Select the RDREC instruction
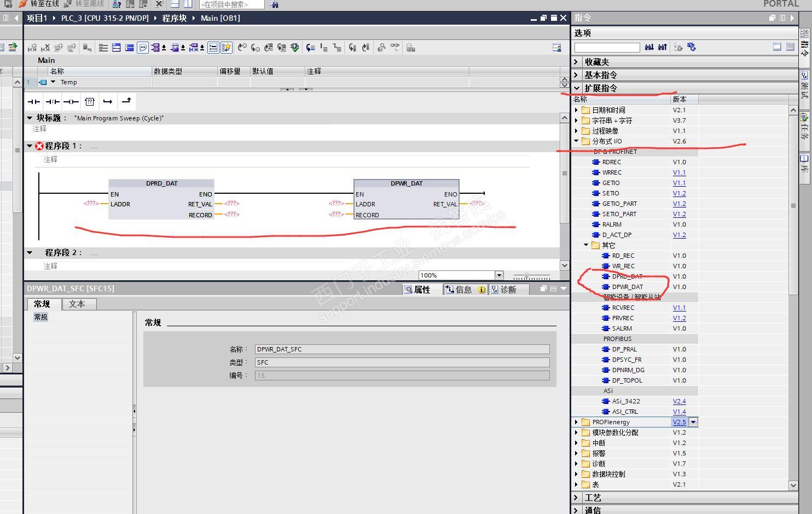This screenshot has height=514, width=812. tap(611, 162)
